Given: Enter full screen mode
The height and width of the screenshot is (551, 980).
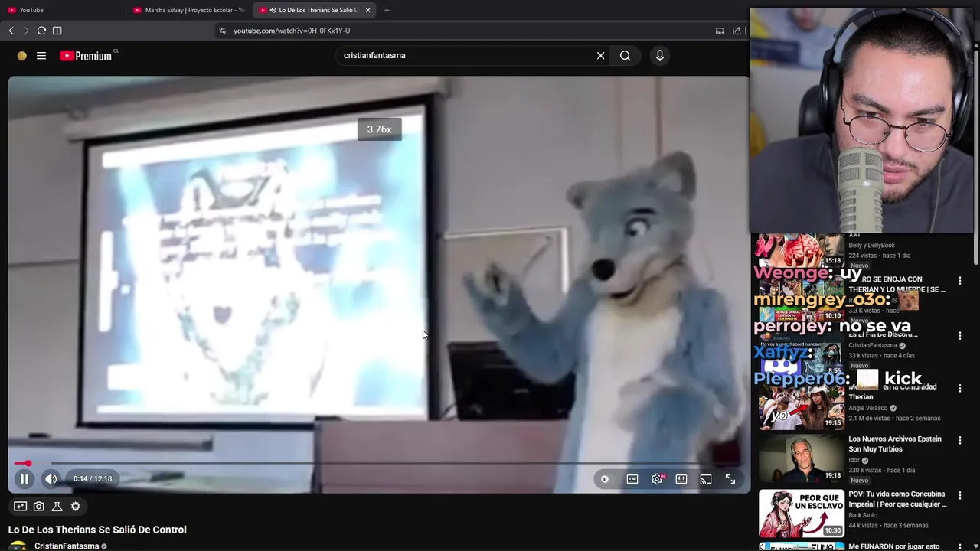Looking at the screenshot, I should [730, 479].
